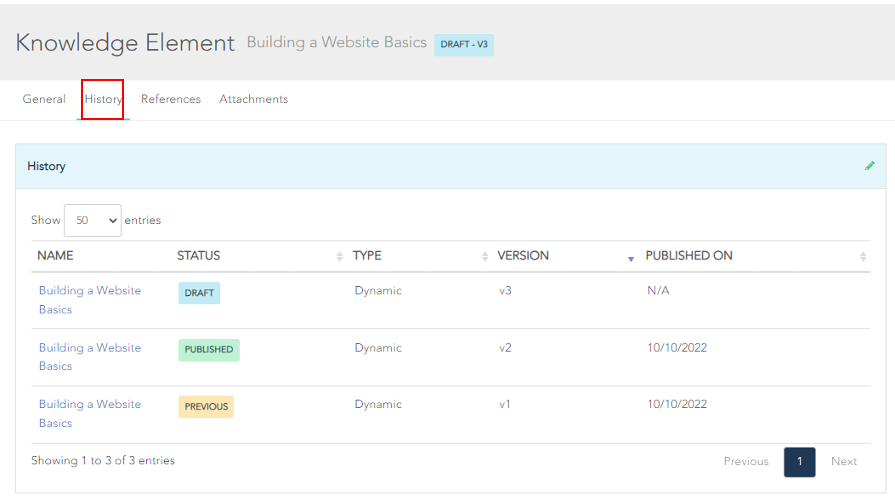The width and height of the screenshot is (895, 502).
Task: Sort table by Type column arrows
Action: 485,256
